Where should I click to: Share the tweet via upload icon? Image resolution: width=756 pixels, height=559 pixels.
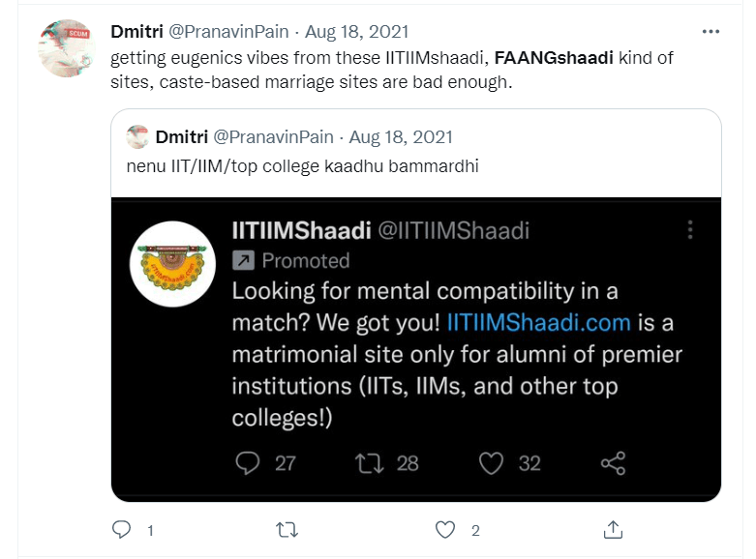click(613, 529)
